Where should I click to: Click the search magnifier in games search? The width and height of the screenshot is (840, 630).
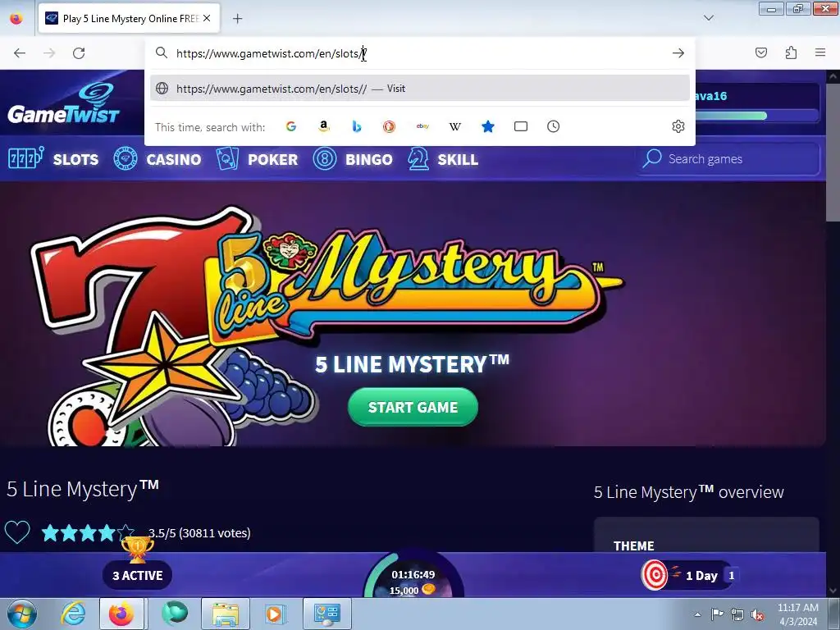coord(652,158)
